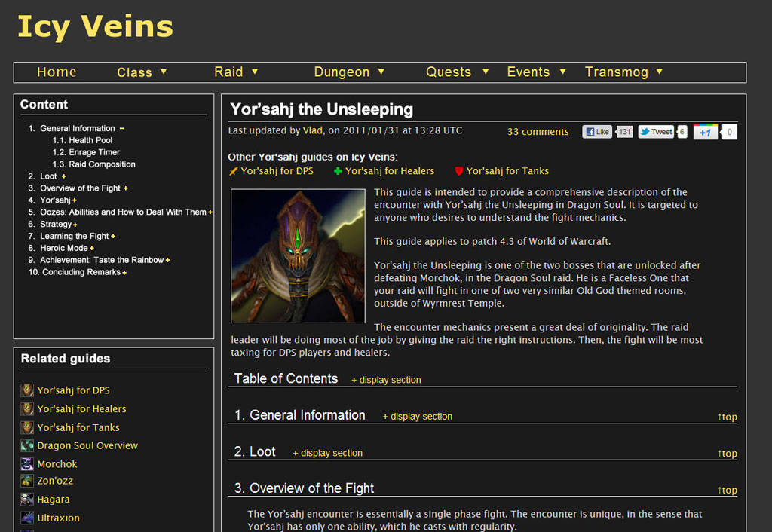Click the Yor'sahj for DPS guide icon in Related guides
Image resolution: width=772 pixels, height=532 pixels.
(27, 390)
